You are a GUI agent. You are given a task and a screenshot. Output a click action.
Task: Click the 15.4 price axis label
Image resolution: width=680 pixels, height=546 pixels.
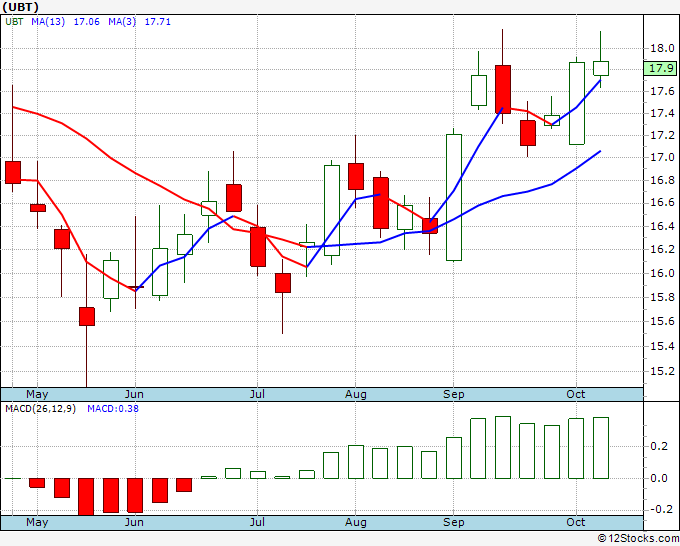662,346
